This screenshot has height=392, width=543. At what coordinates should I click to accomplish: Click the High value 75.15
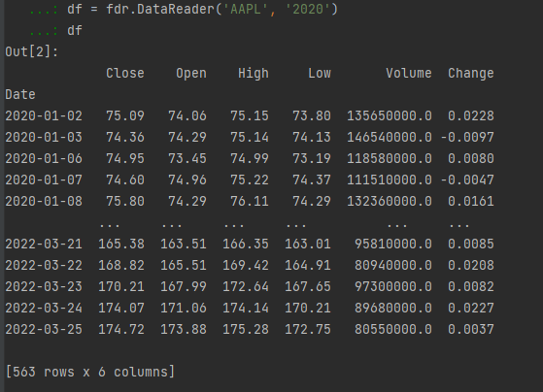tap(250, 115)
